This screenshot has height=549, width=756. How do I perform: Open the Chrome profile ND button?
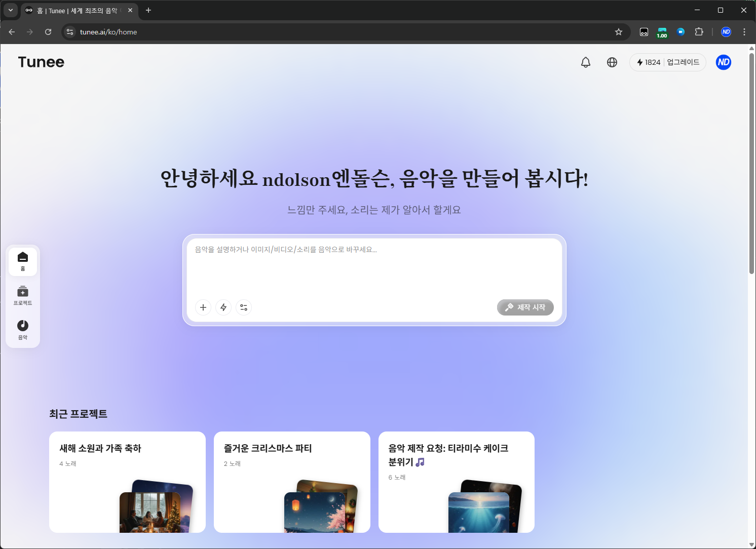point(726,32)
